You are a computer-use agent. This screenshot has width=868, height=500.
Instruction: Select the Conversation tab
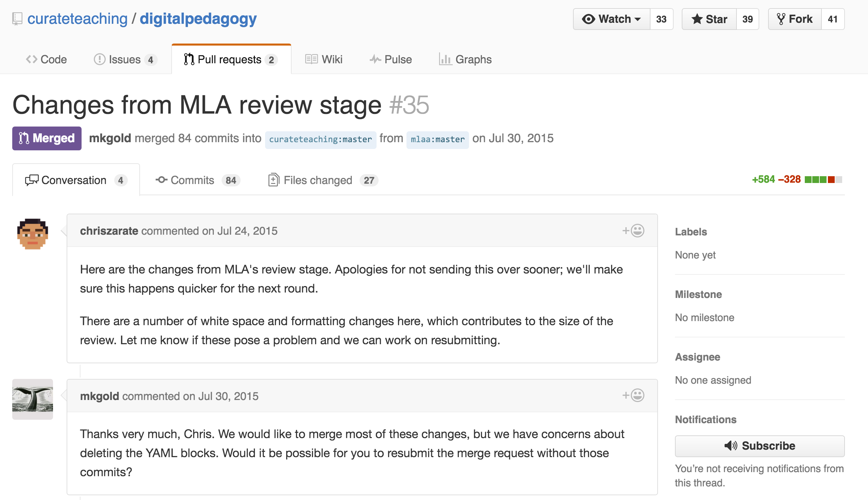point(76,180)
